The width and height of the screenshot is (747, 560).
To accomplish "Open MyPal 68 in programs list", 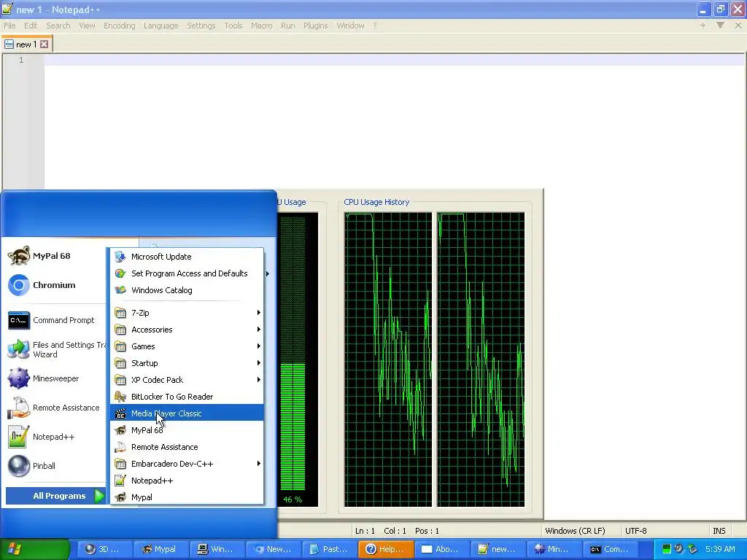I will [187, 430].
